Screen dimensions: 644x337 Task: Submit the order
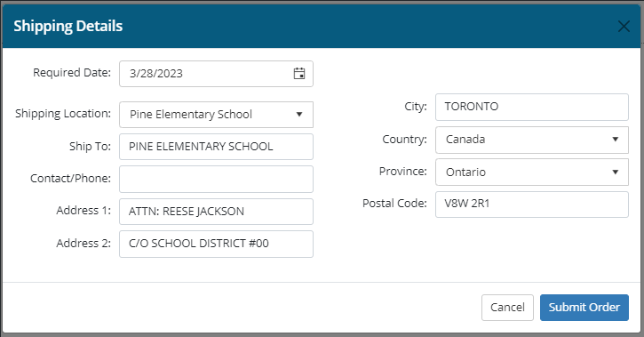[x=584, y=308]
